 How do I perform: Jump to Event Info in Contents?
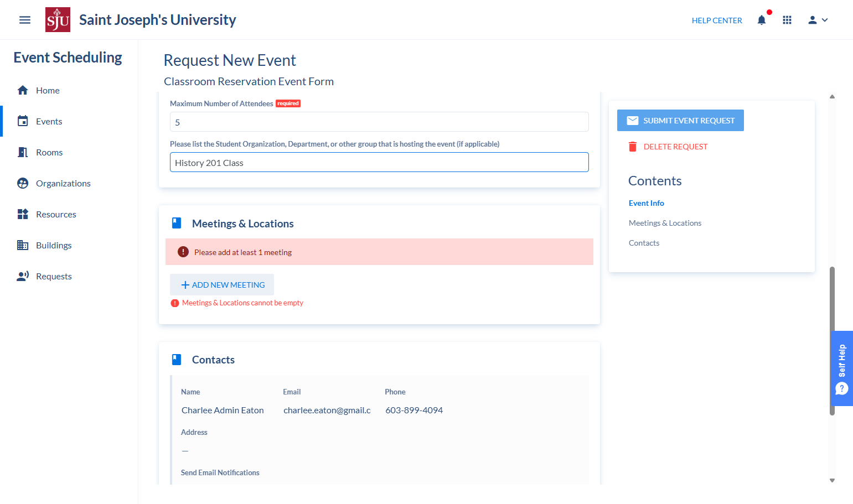point(647,203)
